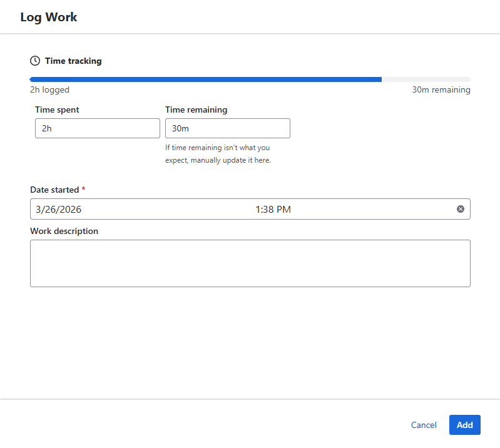This screenshot has height=448, width=500.
Task: Click the '30m remaining' text
Action: pos(441,89)
